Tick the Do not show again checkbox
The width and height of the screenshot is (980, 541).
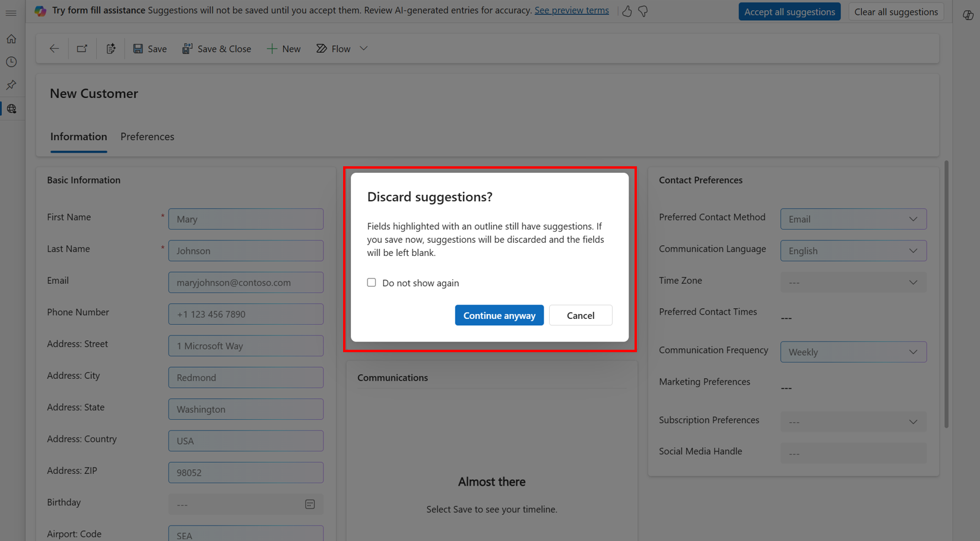point(371,282)
